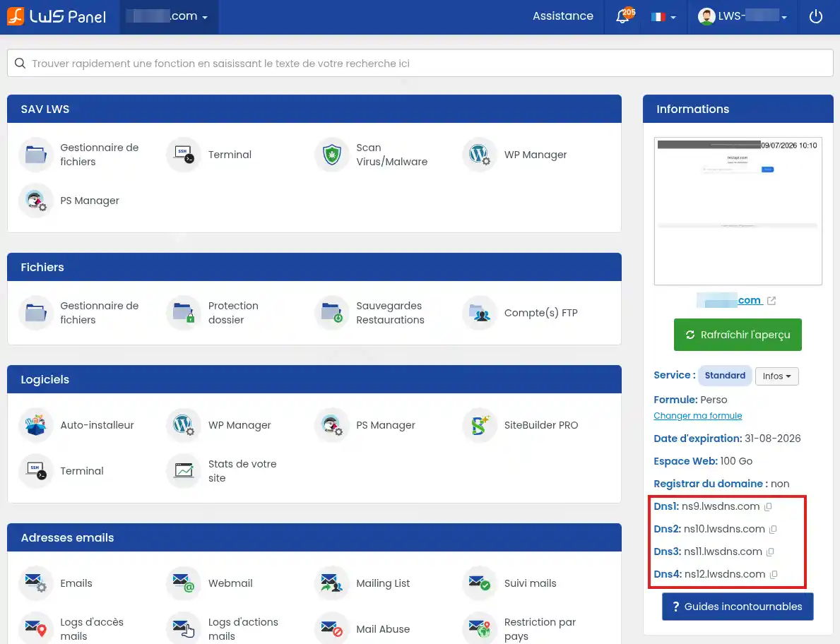
Task: Copy the Dns4 ns12.lwsdns.com value
Action: coord(774,574)
